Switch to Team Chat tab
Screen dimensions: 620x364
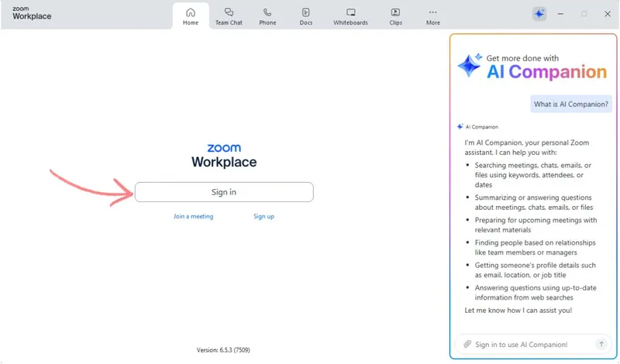(229, 15)
